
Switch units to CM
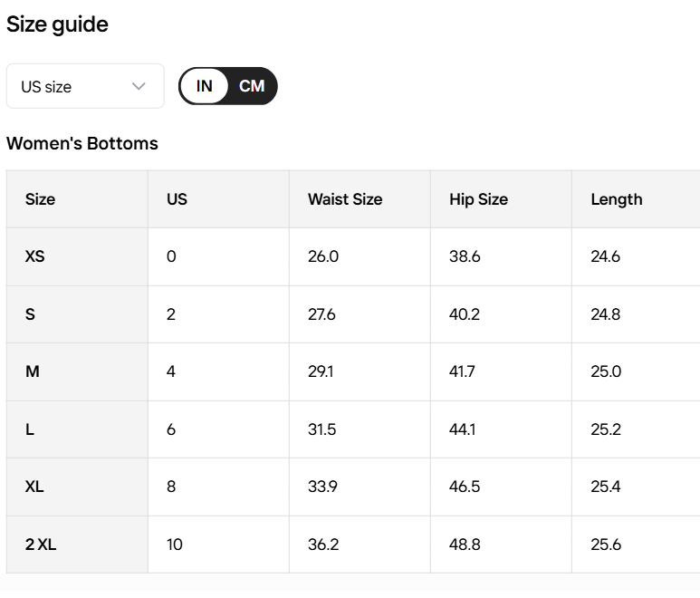(x=252, y=86)
